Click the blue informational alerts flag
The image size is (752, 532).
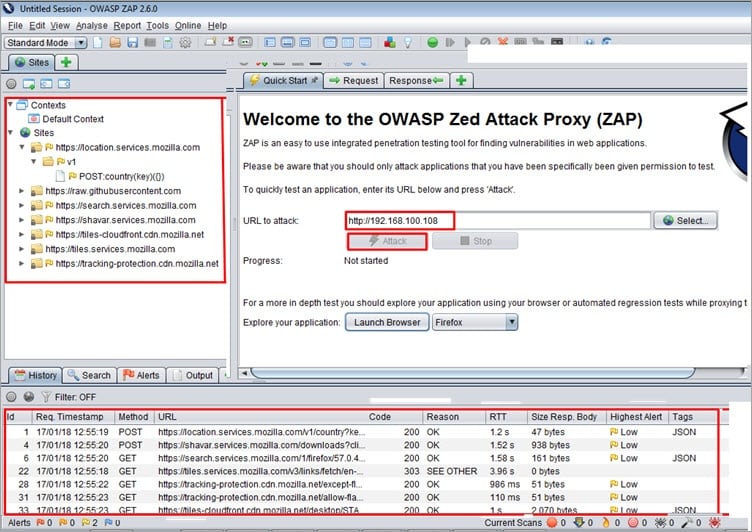click(x=108, y=522)
